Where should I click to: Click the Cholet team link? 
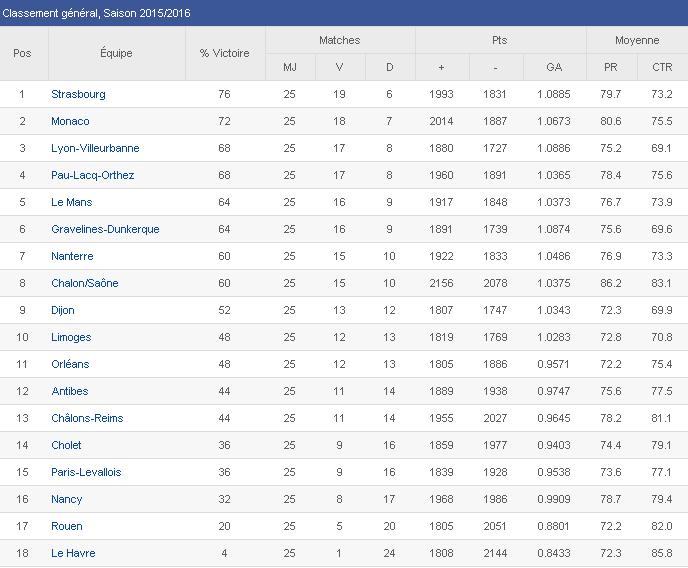tap(66, 445)
